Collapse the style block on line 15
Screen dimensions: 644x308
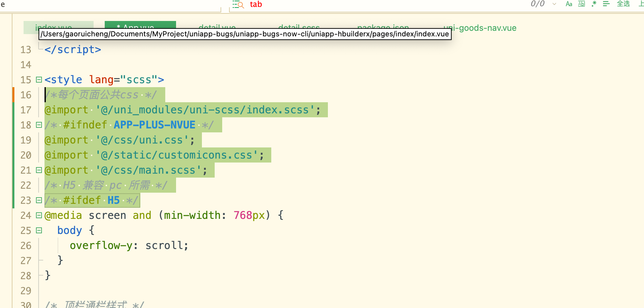(x=39, y=80)
